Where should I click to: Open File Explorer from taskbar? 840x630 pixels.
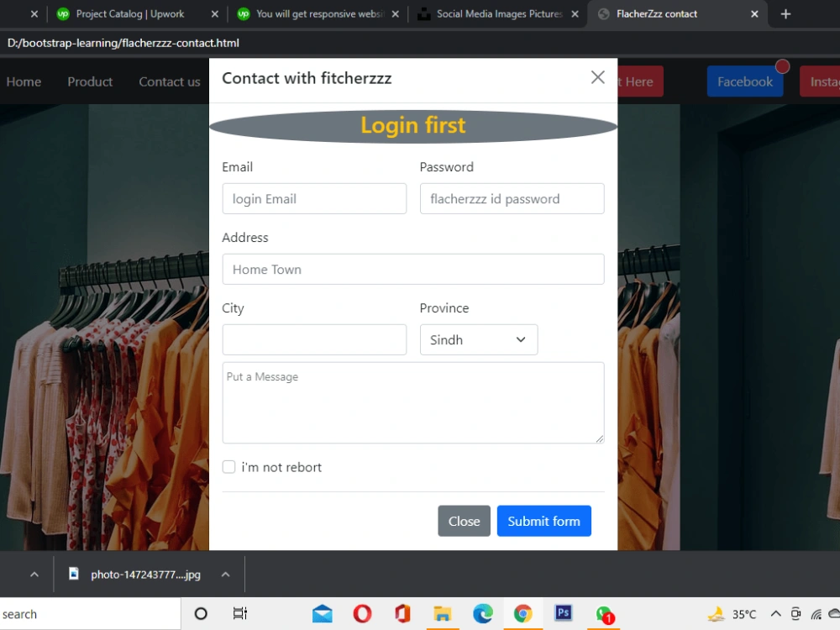[x=443, y=614]
